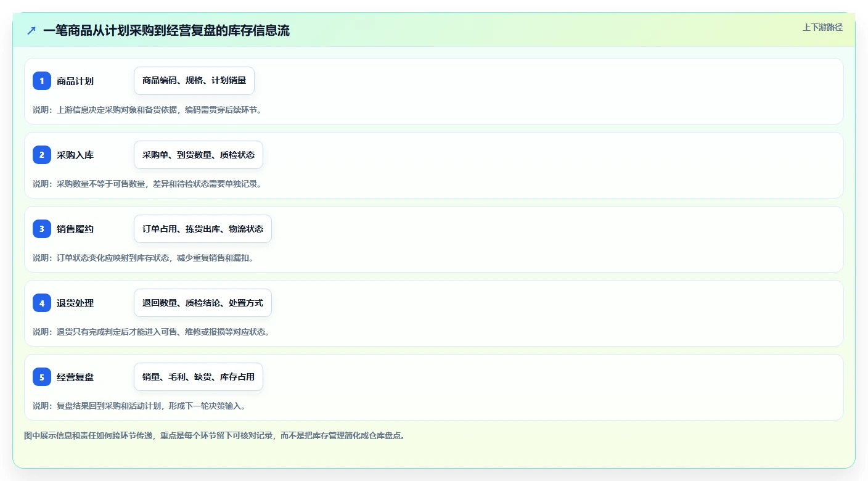This screenshot has height=481, width=868.
Task: Click the footer text 图中展示信息和责任如何跨环节传递
Action: 215,435
